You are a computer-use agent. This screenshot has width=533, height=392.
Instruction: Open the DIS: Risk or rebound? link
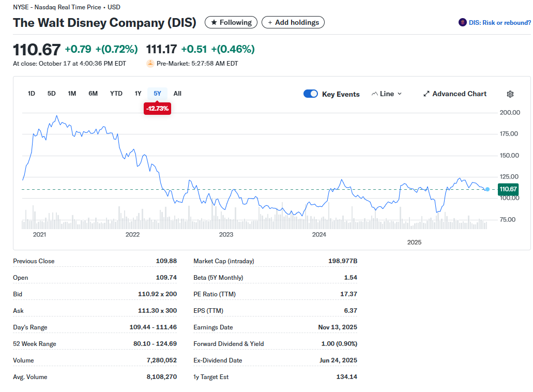(x=499, y=23)
